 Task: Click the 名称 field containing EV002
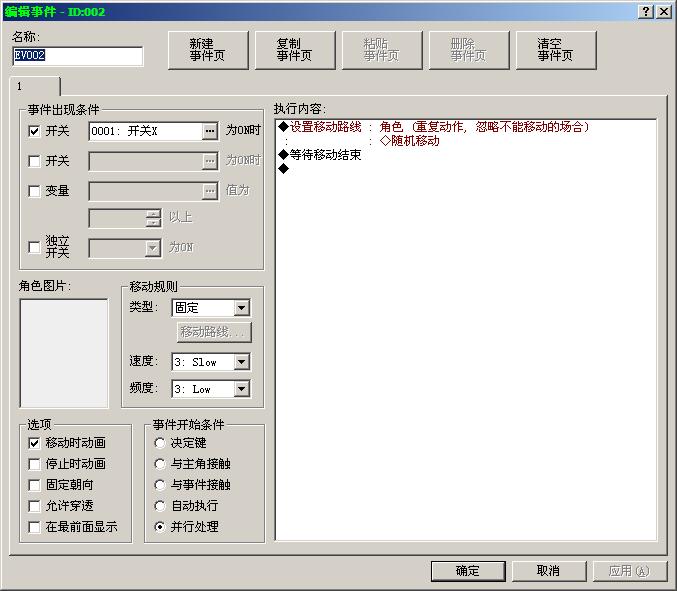tap(78, 56)
